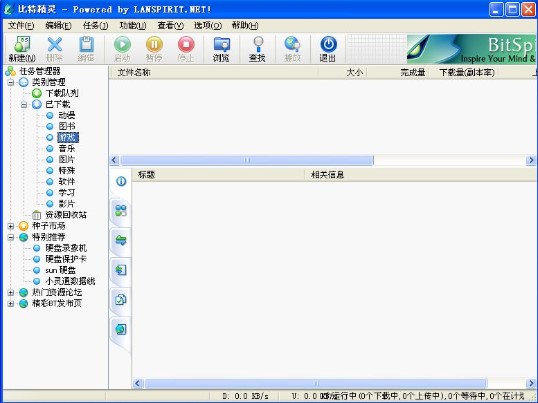Click the delete X toolbar icon
538x403 pixels.
pos(55,45)
